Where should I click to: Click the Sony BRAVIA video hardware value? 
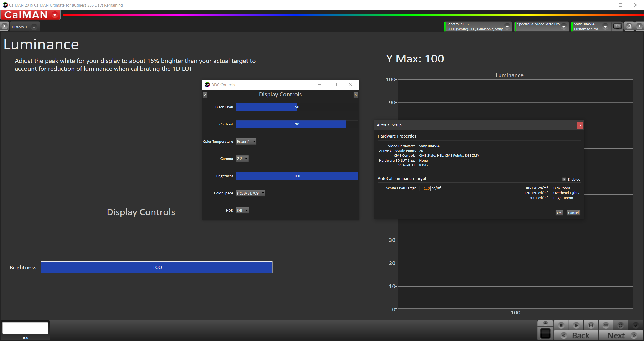(x=429, y=146)
